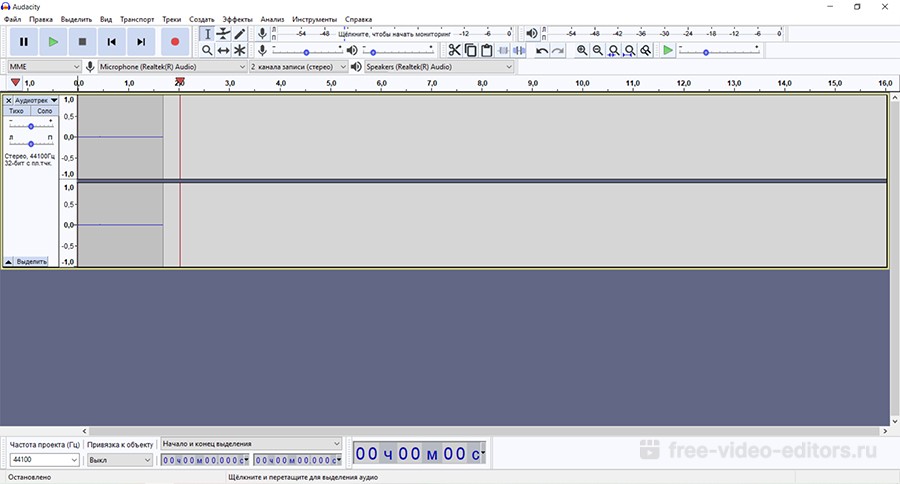Click the recording volume slider

tap(307, 51)
